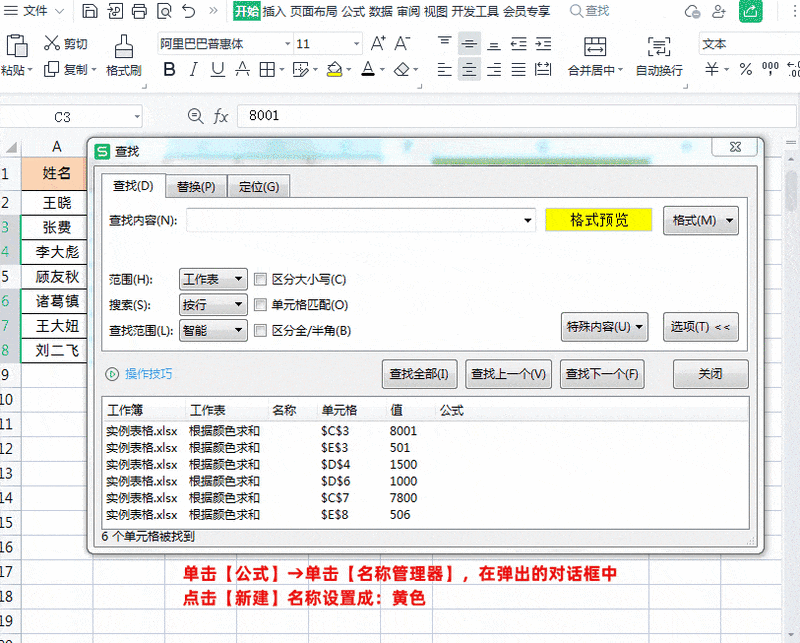800x643 pixels.
Task: Open the 范围 工作表 dropdown
Action: click(x=213, y=280)
